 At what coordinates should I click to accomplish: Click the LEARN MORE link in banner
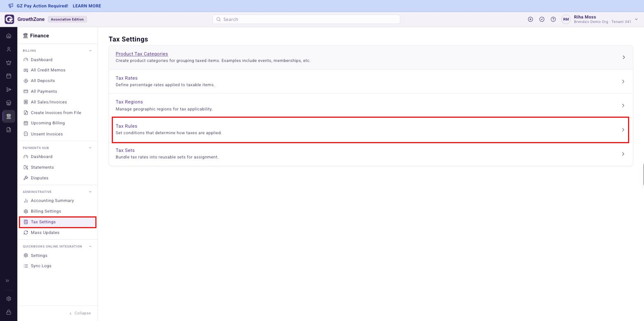[x=87, y=6]
